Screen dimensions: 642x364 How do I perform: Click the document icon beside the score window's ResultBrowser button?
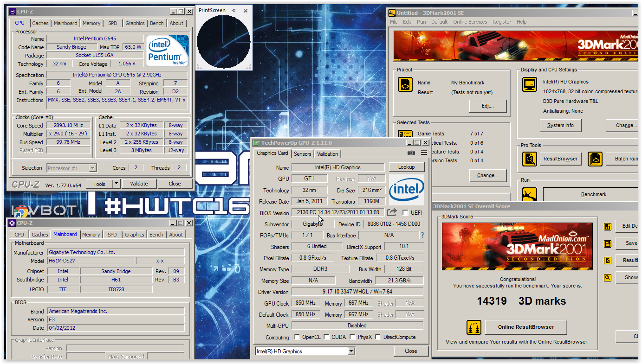608,261
